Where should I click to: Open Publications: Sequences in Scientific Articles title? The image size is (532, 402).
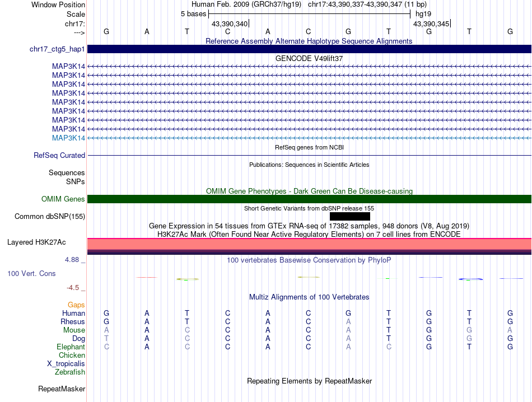[x=309, y=165]
